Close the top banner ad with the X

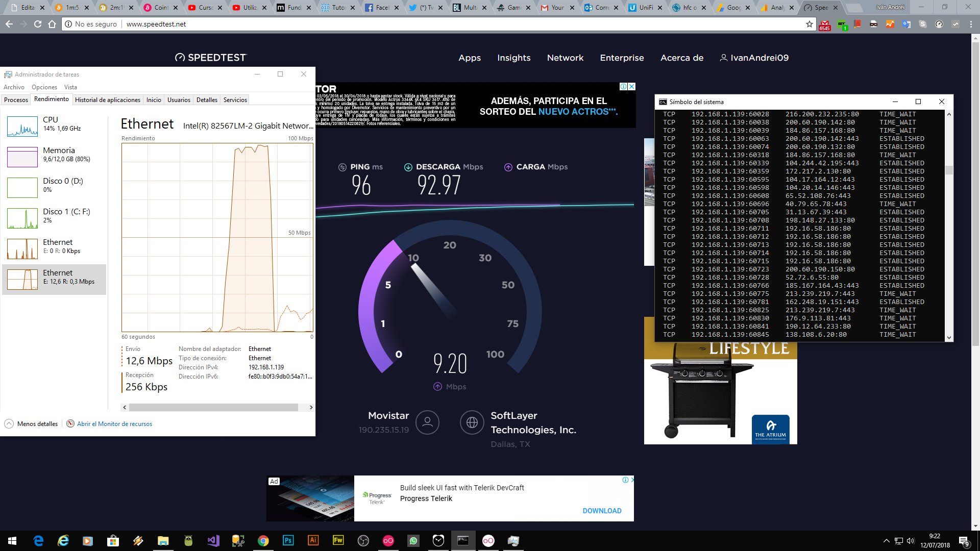pyautogui.click(x=632, y=87)
